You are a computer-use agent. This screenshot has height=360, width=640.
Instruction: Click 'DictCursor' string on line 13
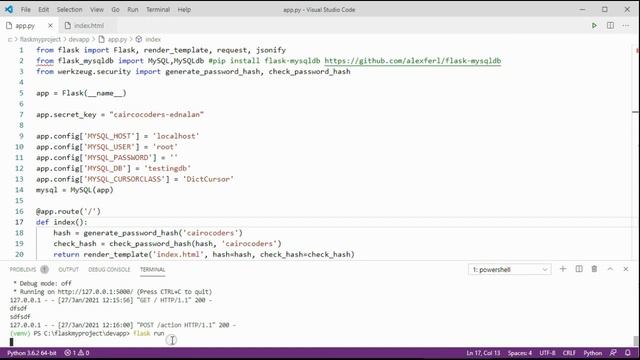point(208,179)
